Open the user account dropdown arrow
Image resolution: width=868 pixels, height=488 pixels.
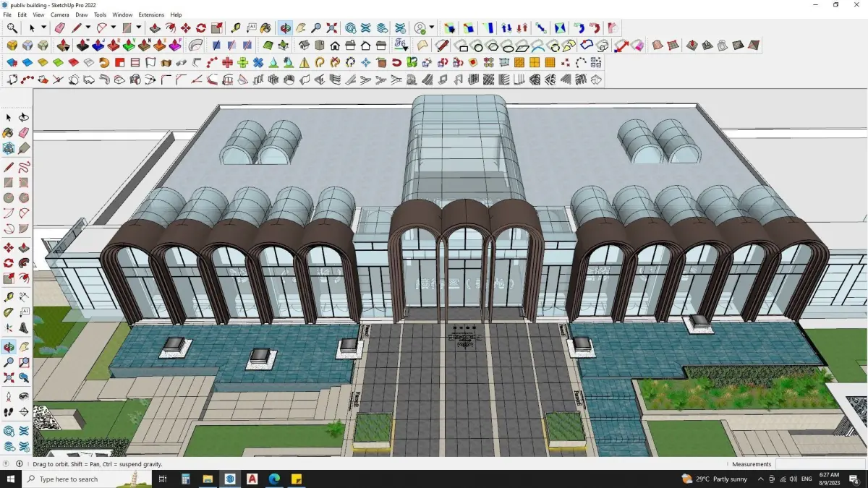[x=431, y=28]
